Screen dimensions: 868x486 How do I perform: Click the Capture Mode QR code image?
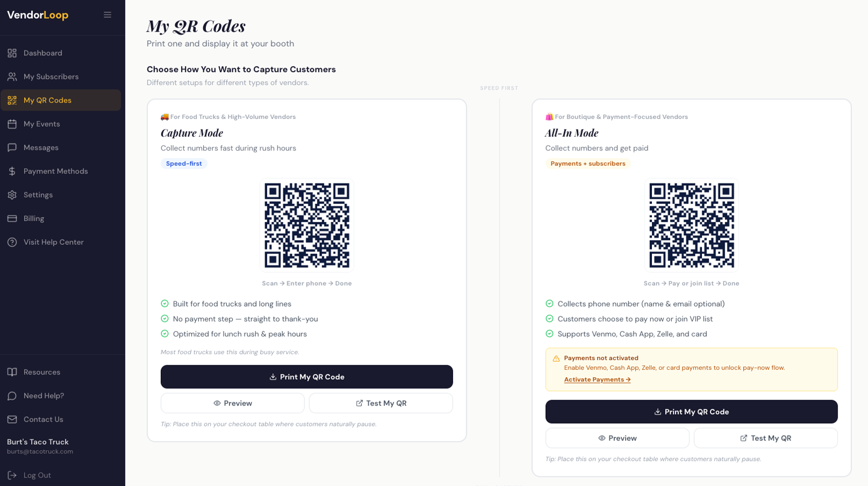(307, 225)
